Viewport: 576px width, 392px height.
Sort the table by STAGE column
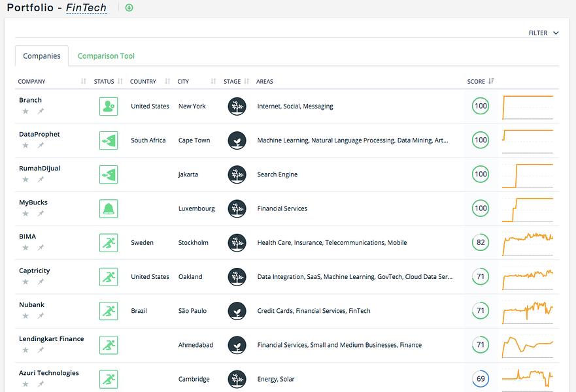(246, 81)
